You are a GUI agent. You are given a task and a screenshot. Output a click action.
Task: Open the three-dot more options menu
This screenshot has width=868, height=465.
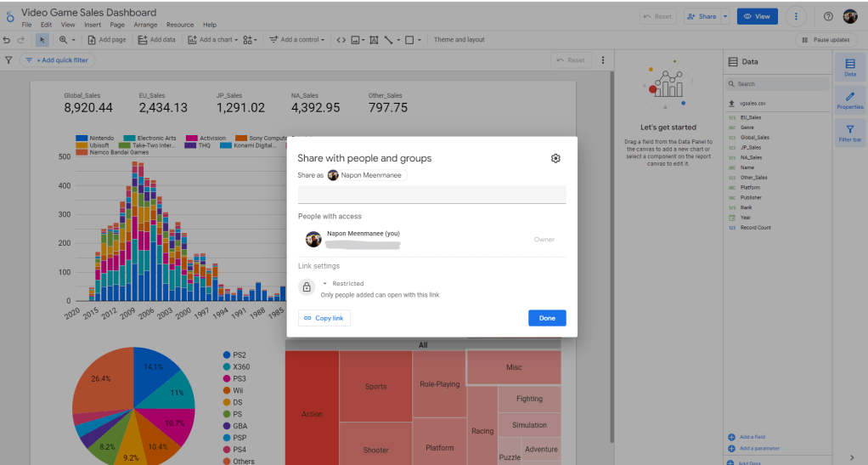(x=795, y=16)
